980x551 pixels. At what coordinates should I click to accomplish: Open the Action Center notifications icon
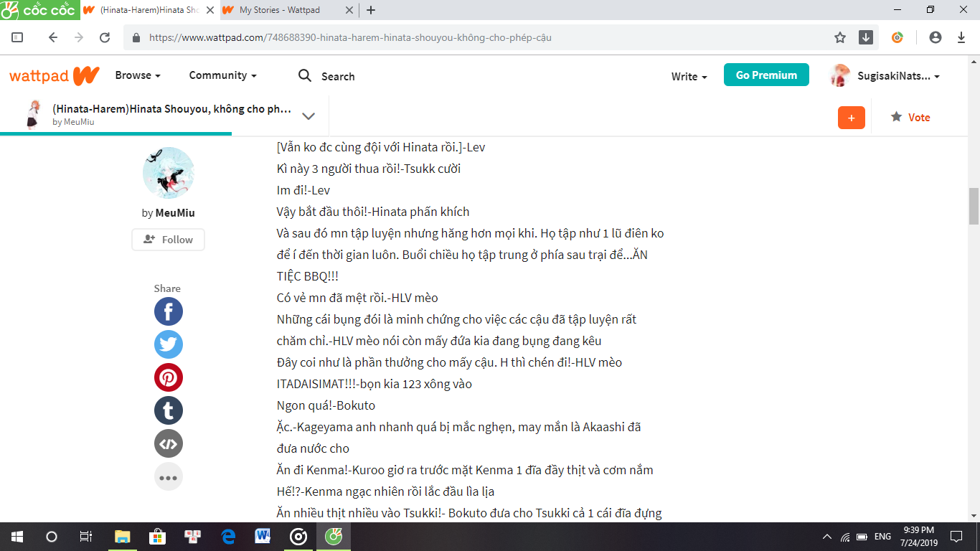tap(956, 537)
